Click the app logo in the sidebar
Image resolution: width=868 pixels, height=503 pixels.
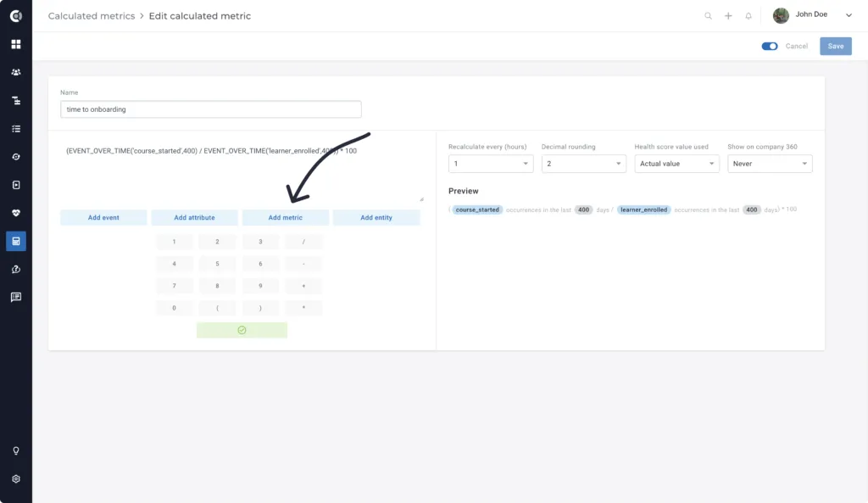pos(16,16)
